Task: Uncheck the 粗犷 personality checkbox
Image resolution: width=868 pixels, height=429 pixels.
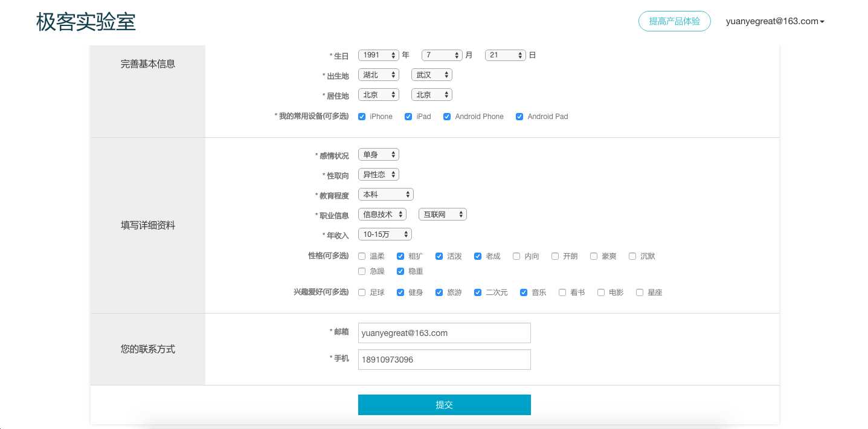Action: tap(400, 256)
